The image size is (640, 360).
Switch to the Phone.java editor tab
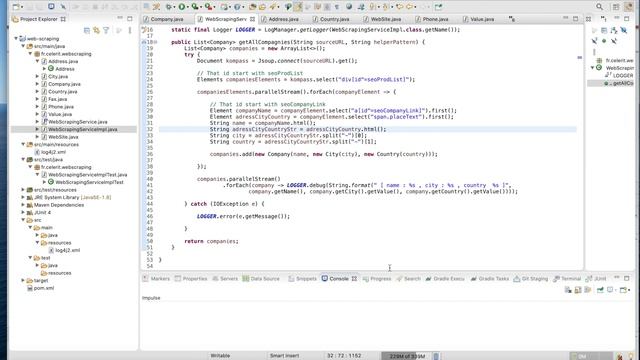tap(435, 19)
